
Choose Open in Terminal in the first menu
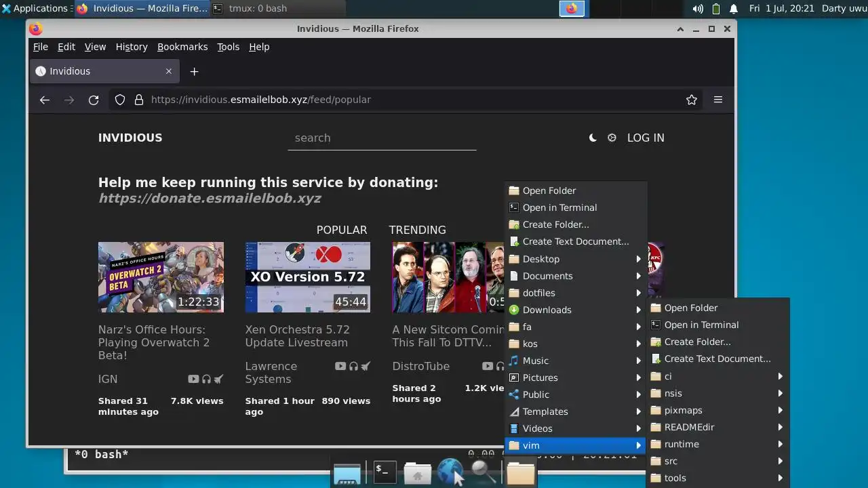[x=576, y=207]
